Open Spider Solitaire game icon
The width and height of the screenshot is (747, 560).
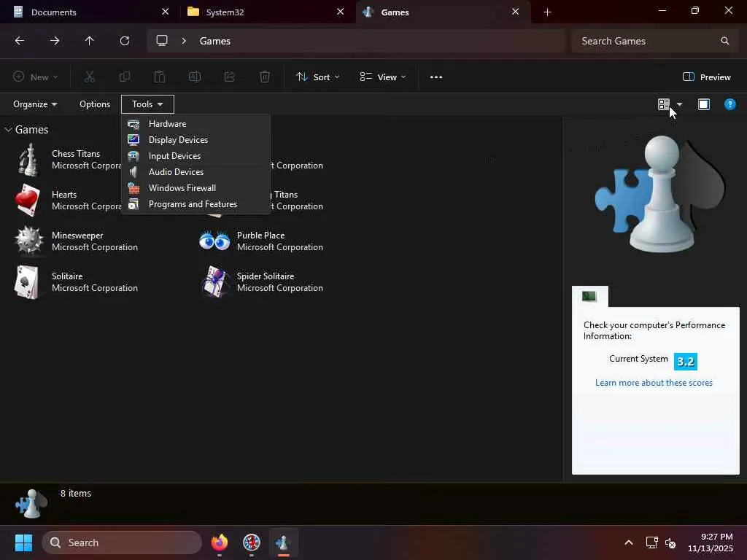[x=214, y=282]
